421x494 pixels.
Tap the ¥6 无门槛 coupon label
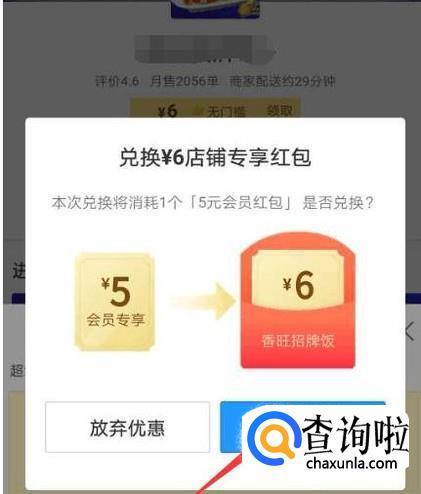(x=202, y=111)
